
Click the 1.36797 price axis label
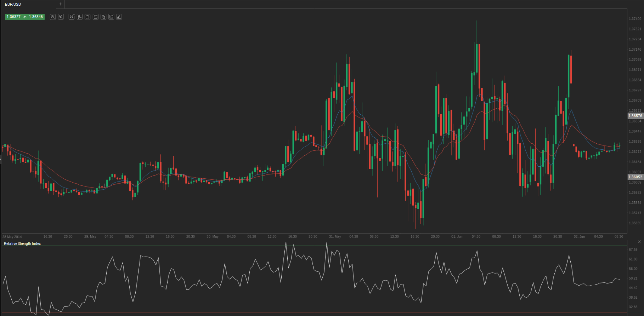[635, 90]
